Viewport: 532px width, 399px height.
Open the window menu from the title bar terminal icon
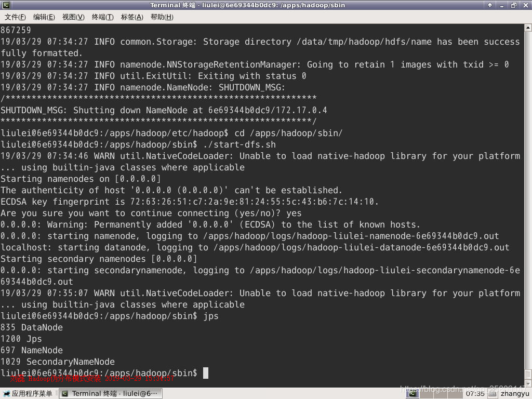click(x=6, y=5)
